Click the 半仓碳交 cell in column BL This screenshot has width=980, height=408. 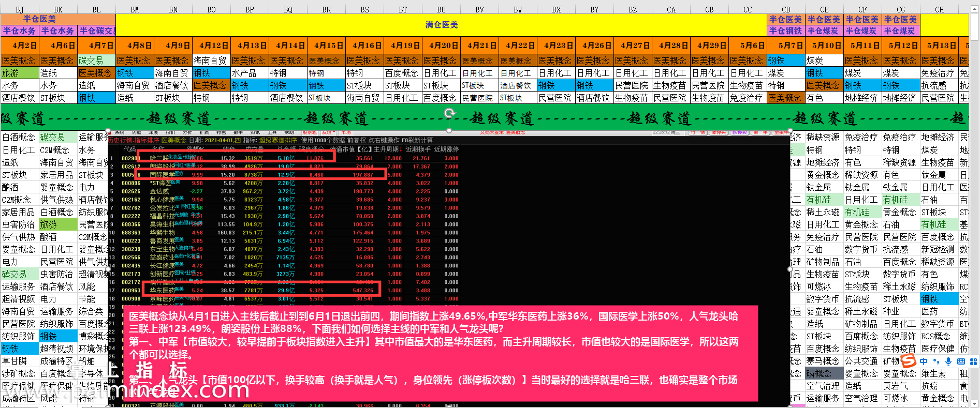[96, 31]
